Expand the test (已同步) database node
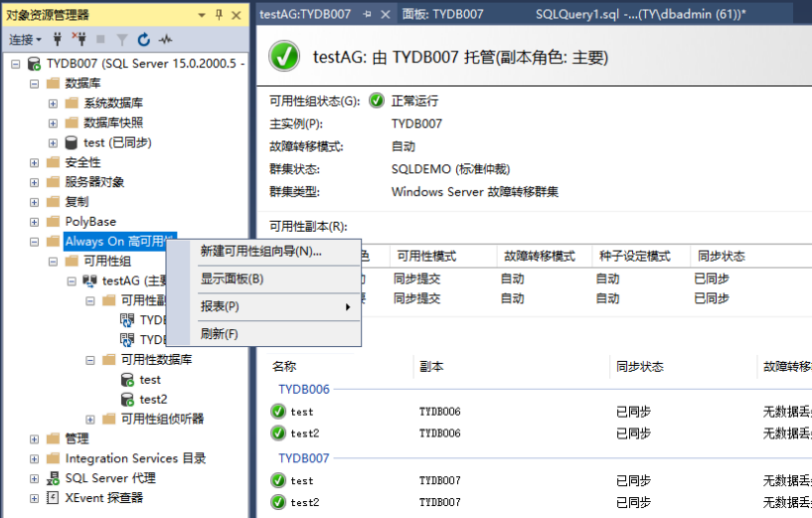Screen dimensions: 812x518 tap(53, 143)
